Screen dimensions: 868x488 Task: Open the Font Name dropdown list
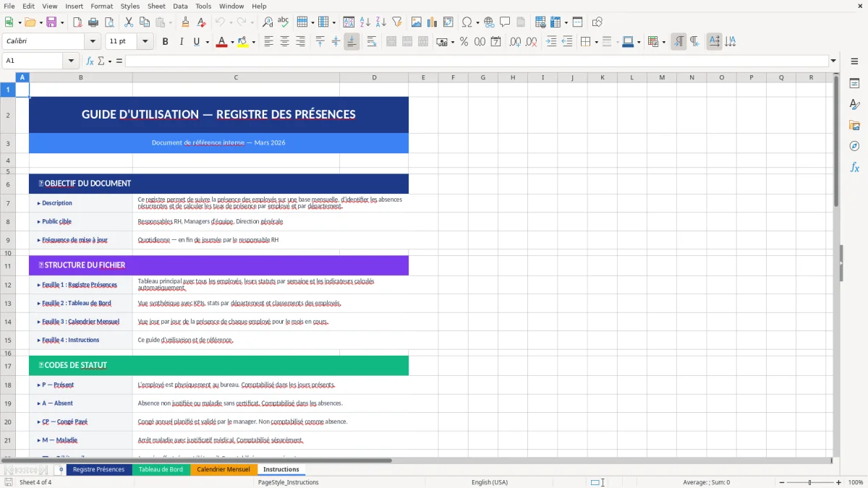click(x=93, y=42)
